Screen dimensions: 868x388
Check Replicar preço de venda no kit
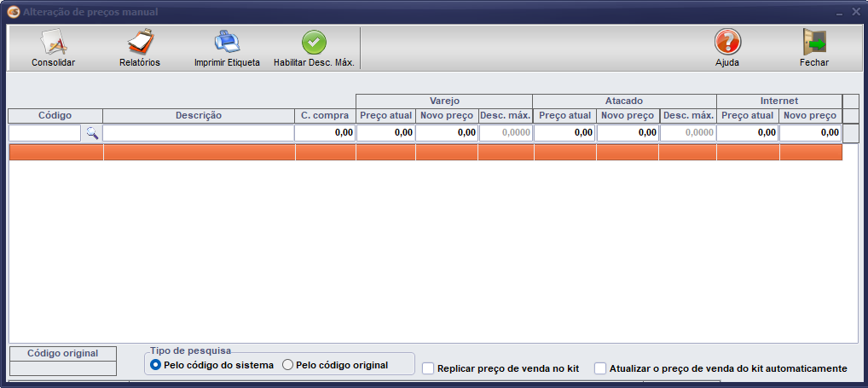coord(429,368)
